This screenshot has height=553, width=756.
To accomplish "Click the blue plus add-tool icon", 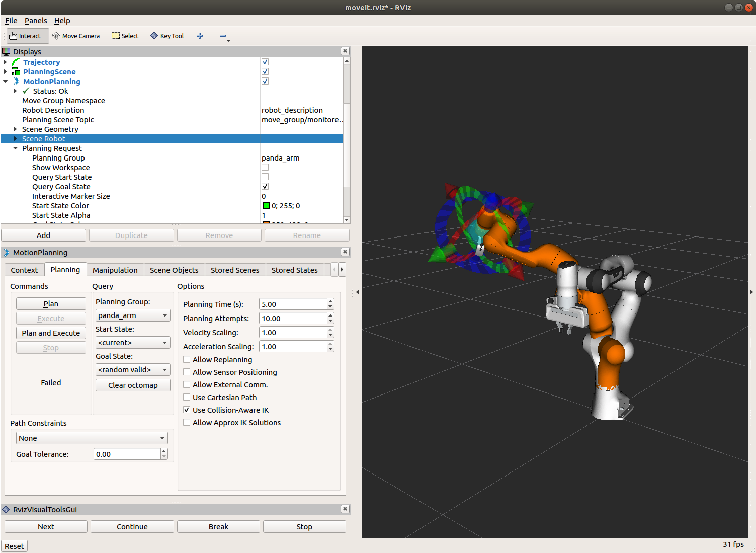I will [x=200, y=36].
